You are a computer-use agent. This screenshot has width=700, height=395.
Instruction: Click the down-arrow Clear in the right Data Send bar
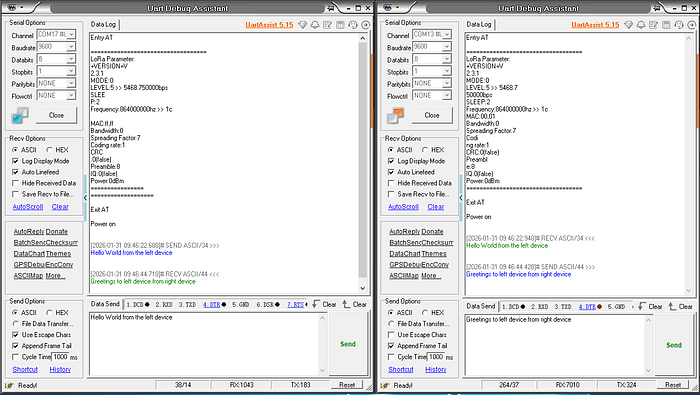pos(650,307)
